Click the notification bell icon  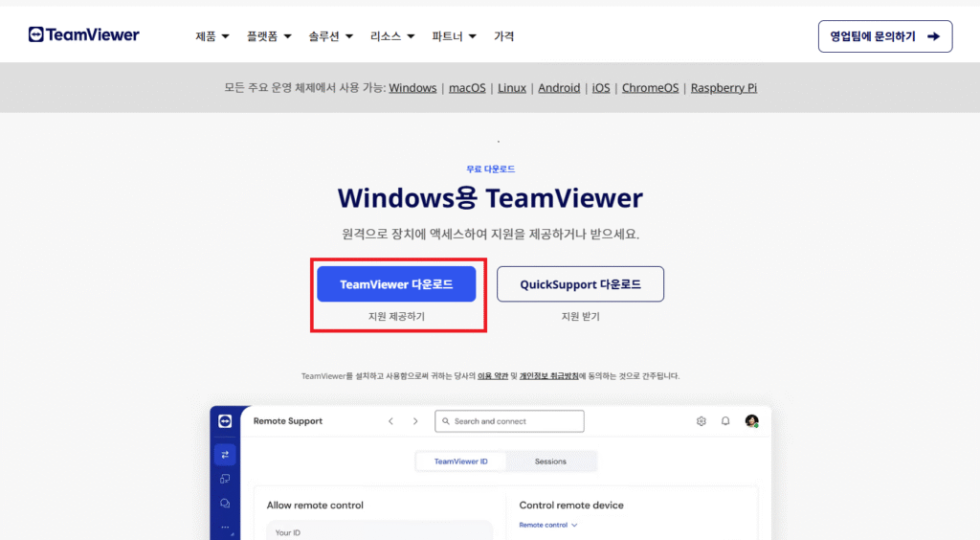(725, 421)
